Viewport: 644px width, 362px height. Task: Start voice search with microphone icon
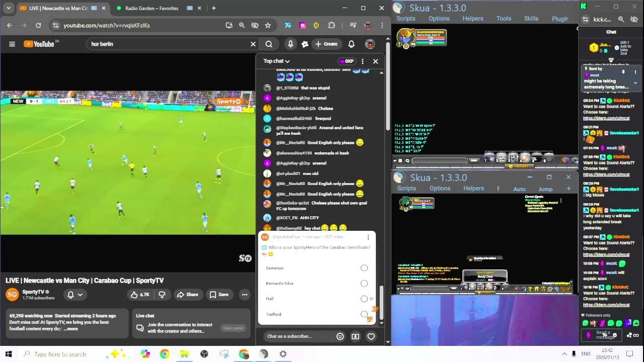pos(290,44)
